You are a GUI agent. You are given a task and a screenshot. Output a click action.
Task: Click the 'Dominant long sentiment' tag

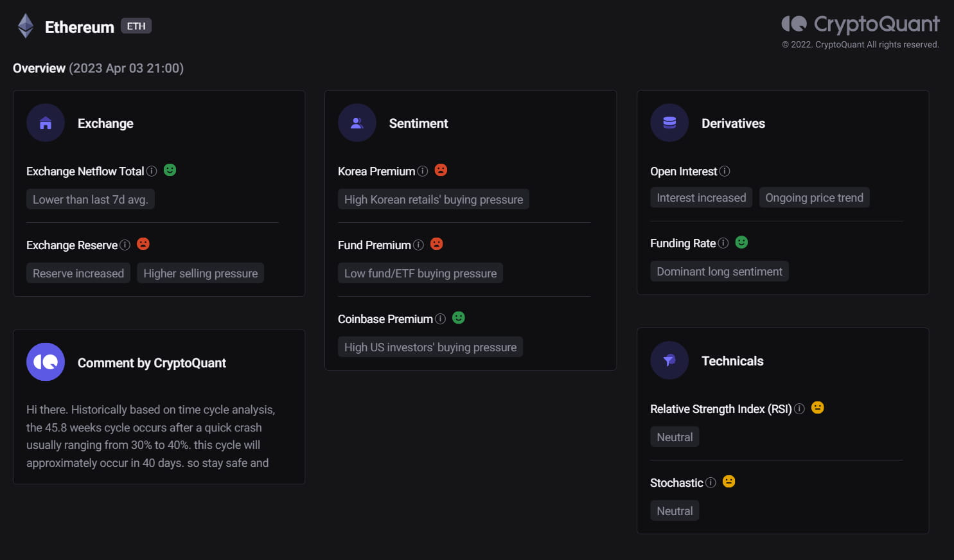coord(719,271)
